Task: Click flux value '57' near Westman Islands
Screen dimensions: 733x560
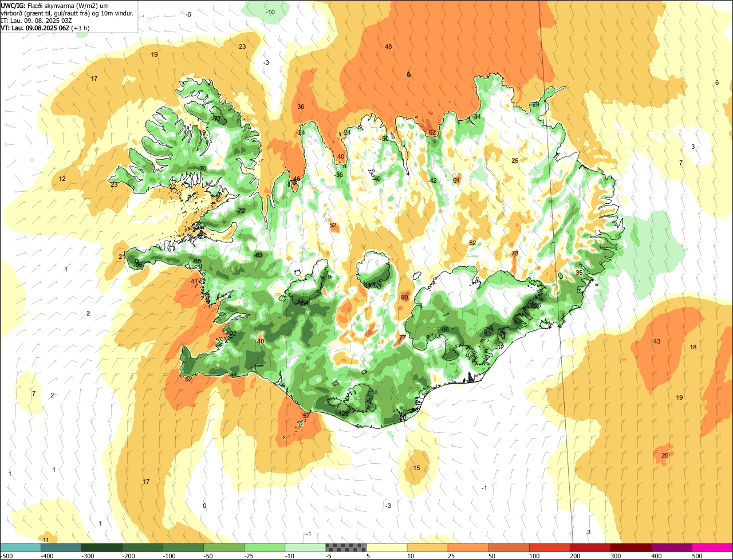Action: (306, 416)
